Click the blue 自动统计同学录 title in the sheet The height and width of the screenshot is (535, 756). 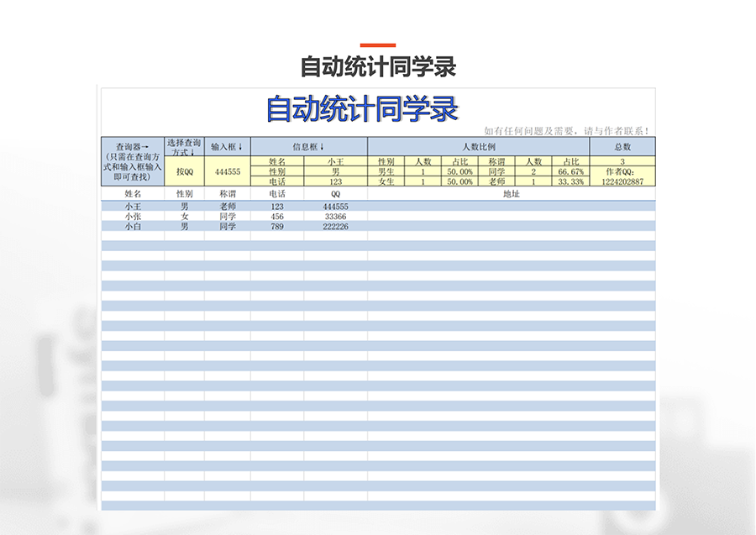[x=362, y=109]
